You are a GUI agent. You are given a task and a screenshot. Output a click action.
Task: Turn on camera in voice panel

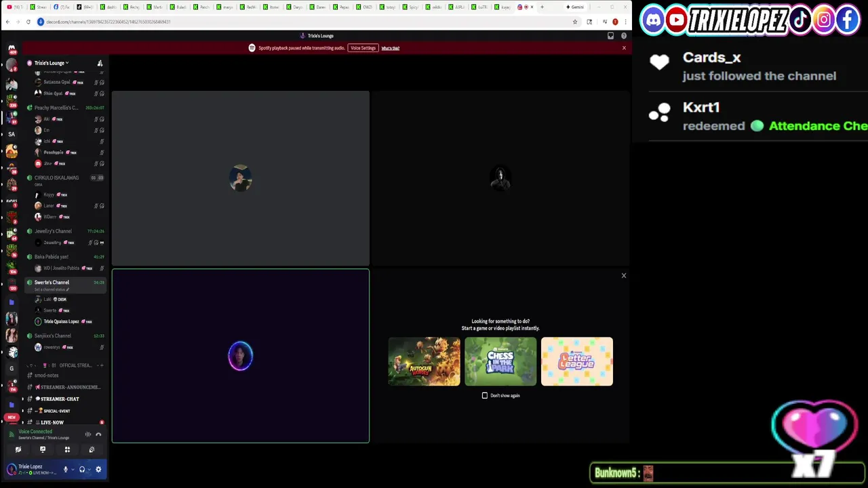pos(18,449)
